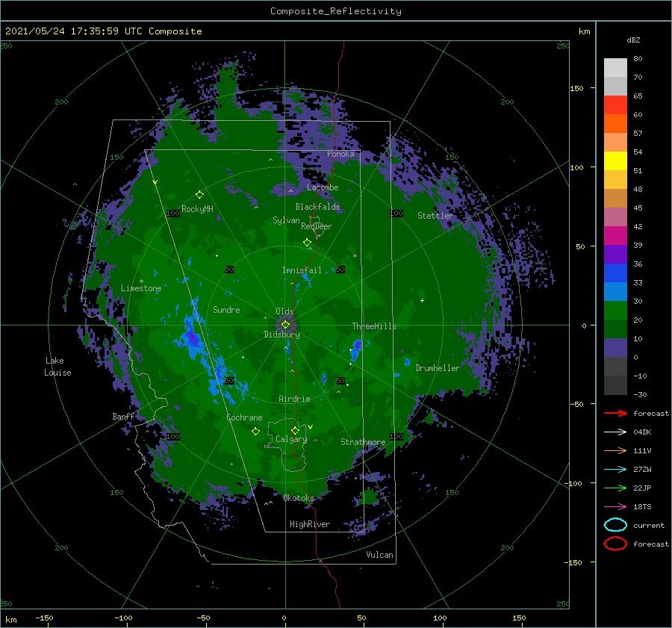Viewport: 672px width, 628px height.
Task: Select the bright green 20-30 dBZ swatch
Action: [615, 311]
